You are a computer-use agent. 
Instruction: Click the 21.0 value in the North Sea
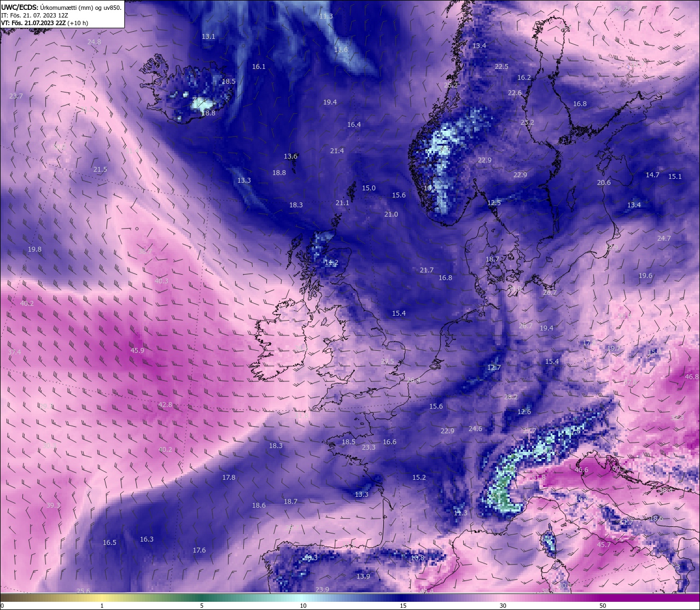point(391,214)
